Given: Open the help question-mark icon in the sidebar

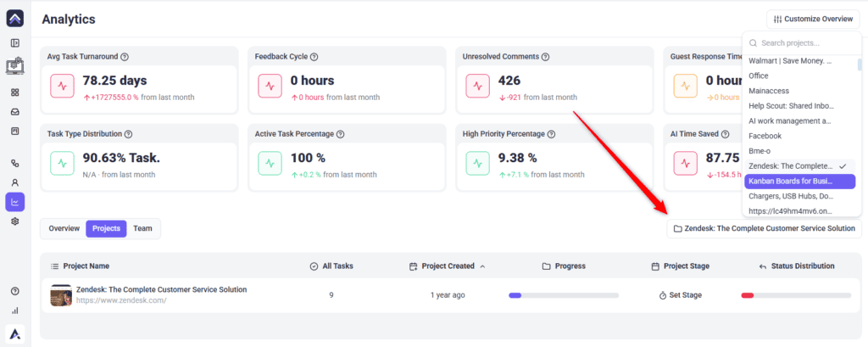Looking at the screenshot, I should pos(15,291).
